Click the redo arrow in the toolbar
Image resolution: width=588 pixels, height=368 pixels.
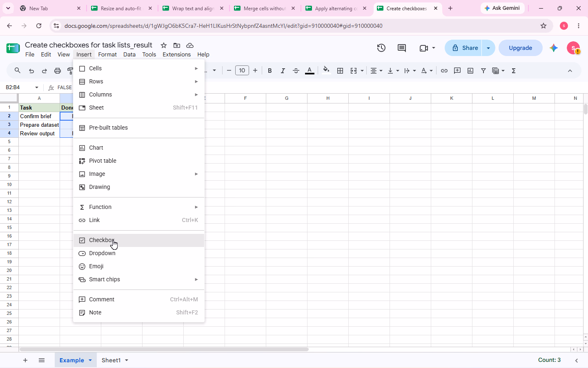(45, 71)
